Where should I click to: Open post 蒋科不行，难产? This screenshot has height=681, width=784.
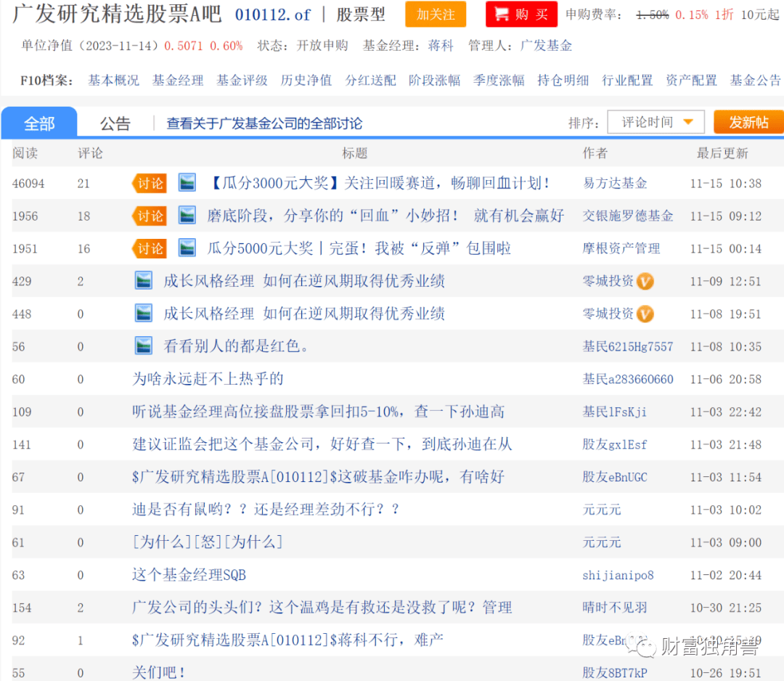tap(287, 640)
